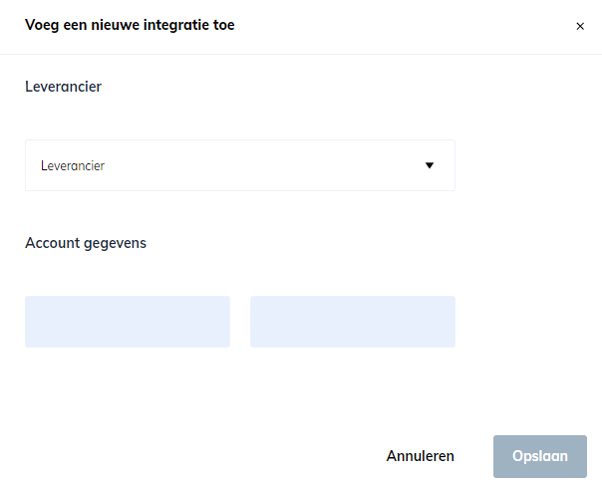Viewport: 602px width, 482px height.
Task: Click the "Account gegevens" heading
Action: point(85,243)
